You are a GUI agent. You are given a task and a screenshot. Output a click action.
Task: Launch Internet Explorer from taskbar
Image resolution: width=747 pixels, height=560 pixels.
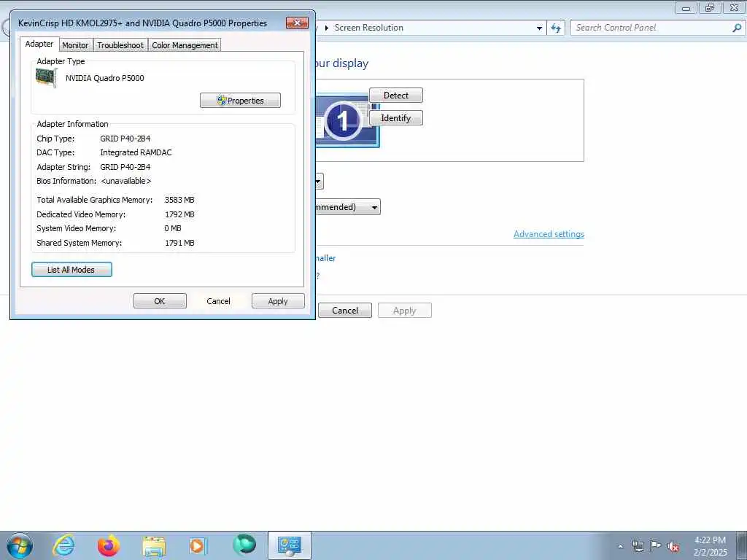click(x=63, y=545)
